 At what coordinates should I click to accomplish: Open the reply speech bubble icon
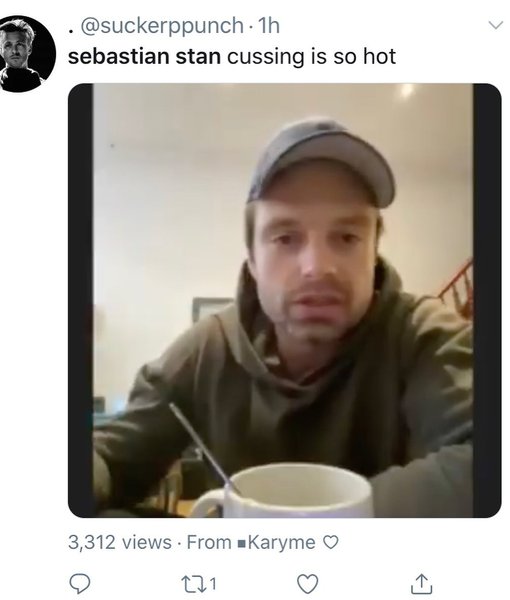pos(80,584)
